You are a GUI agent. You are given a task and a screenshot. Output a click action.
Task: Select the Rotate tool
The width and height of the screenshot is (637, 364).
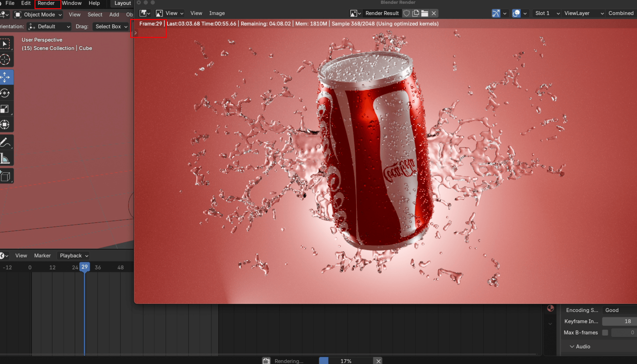pos(5,93)
